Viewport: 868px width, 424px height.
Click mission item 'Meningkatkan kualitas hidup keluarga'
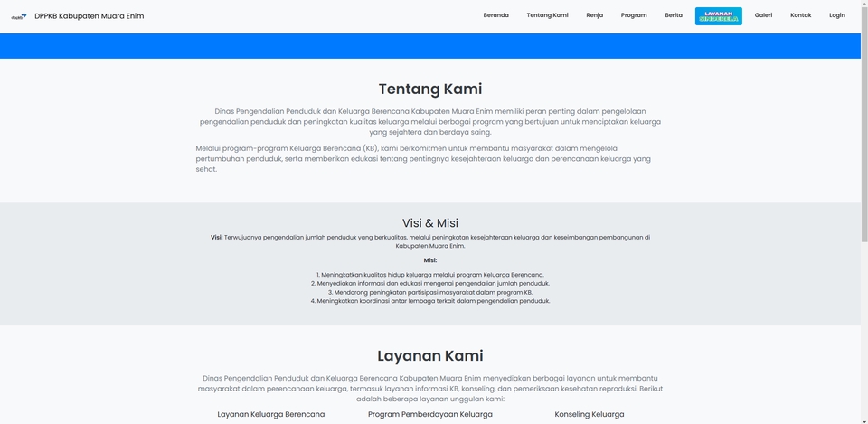pyautogui.click(x=430, y=275)
